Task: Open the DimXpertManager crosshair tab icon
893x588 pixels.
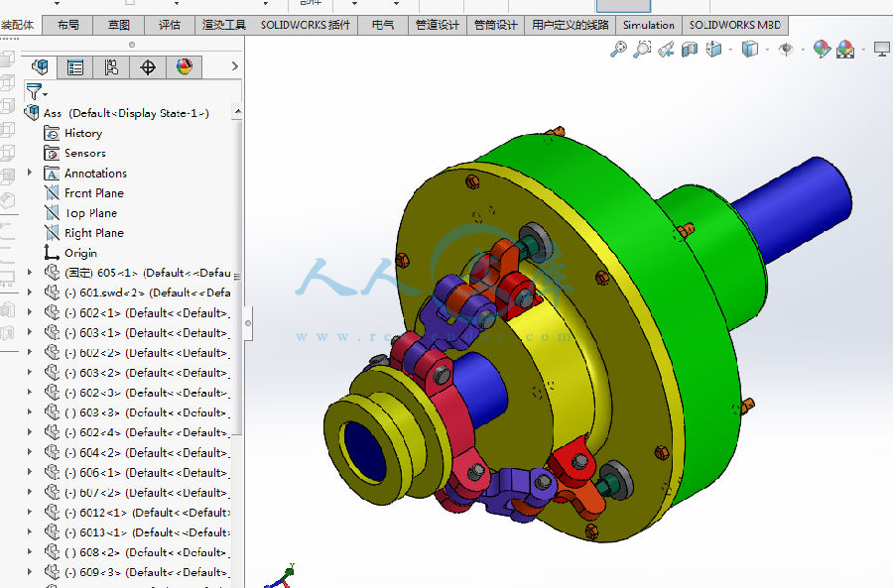Action: click(148, 67)
